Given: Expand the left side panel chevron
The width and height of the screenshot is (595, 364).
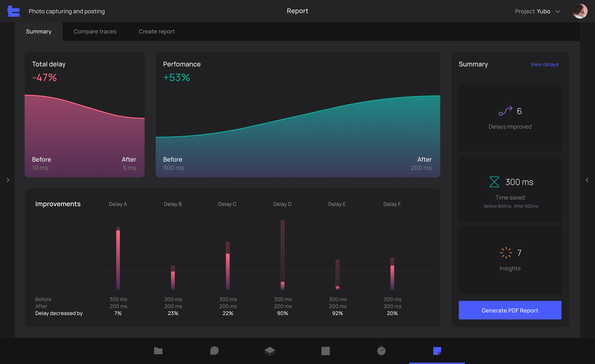Looking at the screenshot, I should (8, 180).
